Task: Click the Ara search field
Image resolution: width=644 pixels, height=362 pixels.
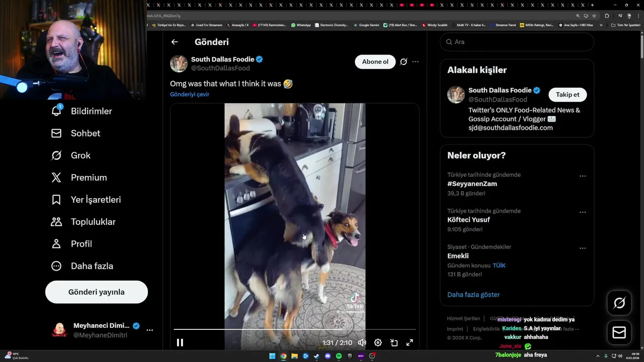Action: [x=517, y=42]
